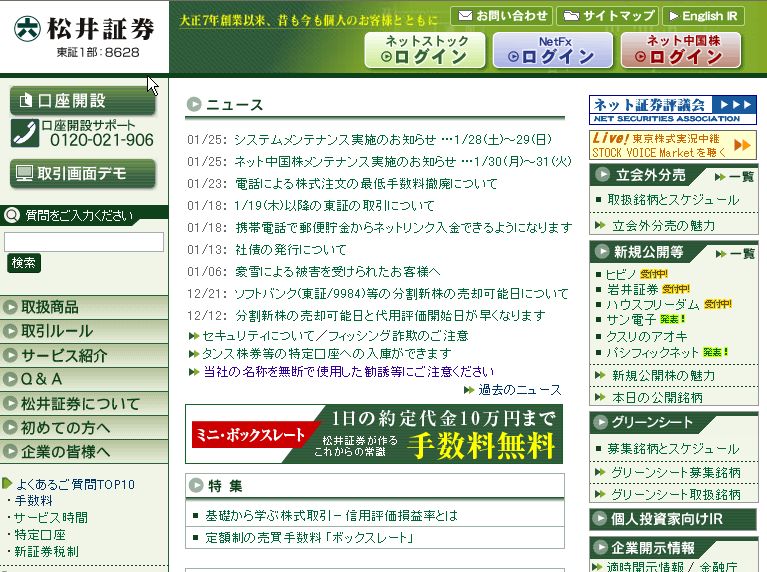Open the お問い合わせ contact link
This screenshot has width=767, height=572.
coord(500,16)
